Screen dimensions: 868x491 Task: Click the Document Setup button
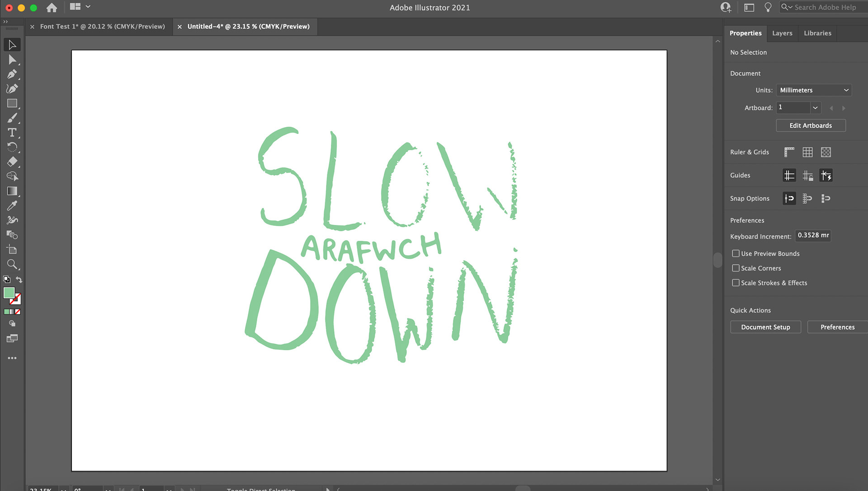click(x=765, y=327)
